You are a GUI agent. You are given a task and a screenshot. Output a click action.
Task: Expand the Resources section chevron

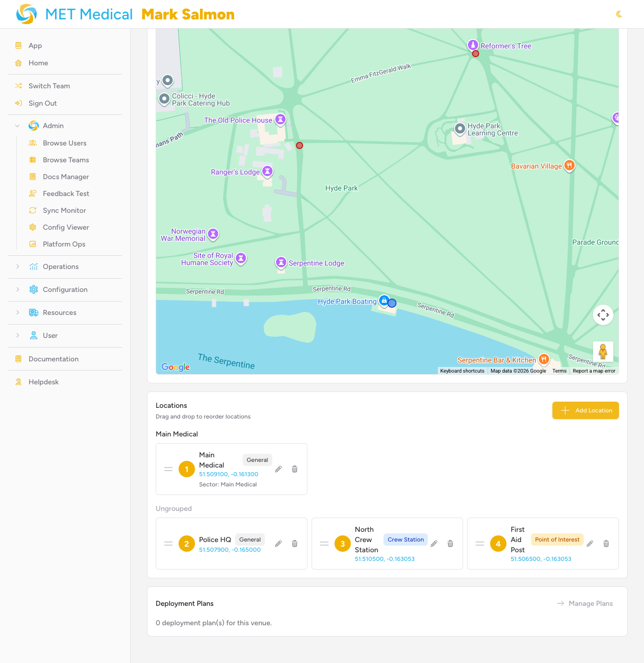coord(18,312)
